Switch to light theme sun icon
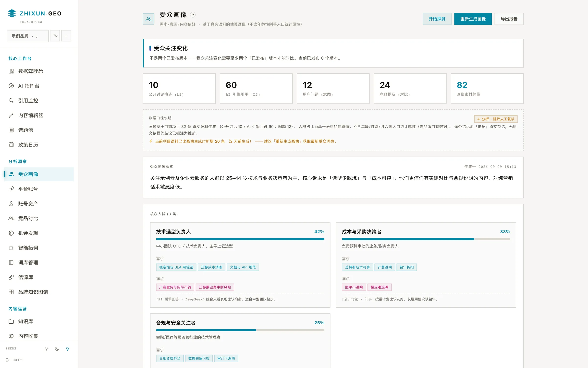This screenshot has height=368, width=588. (x=47, y=349)
